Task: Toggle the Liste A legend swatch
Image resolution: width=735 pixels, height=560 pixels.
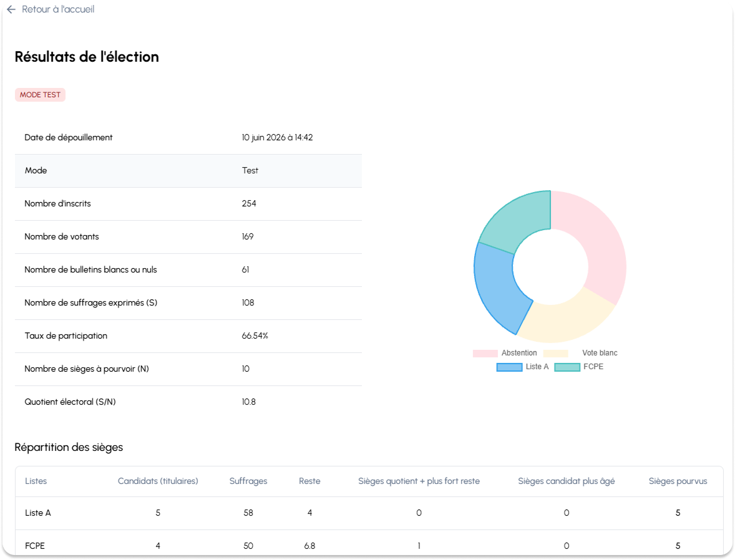Action: [x=510, y=367]
